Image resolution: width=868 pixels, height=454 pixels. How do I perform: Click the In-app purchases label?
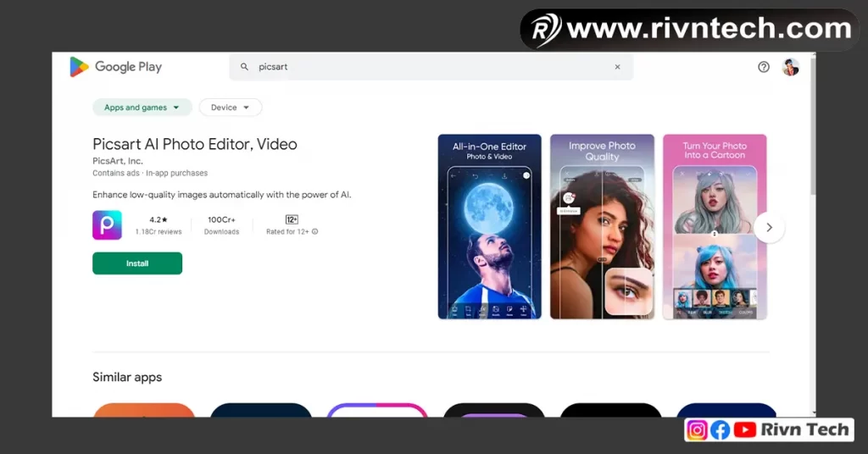pyautogui.click(x=176, y=173)
